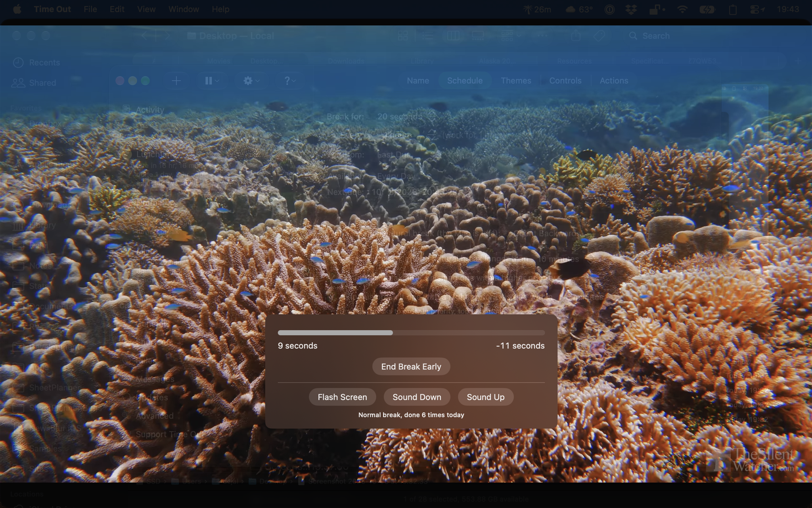Click the break countdown progress bar

[411, 333]
